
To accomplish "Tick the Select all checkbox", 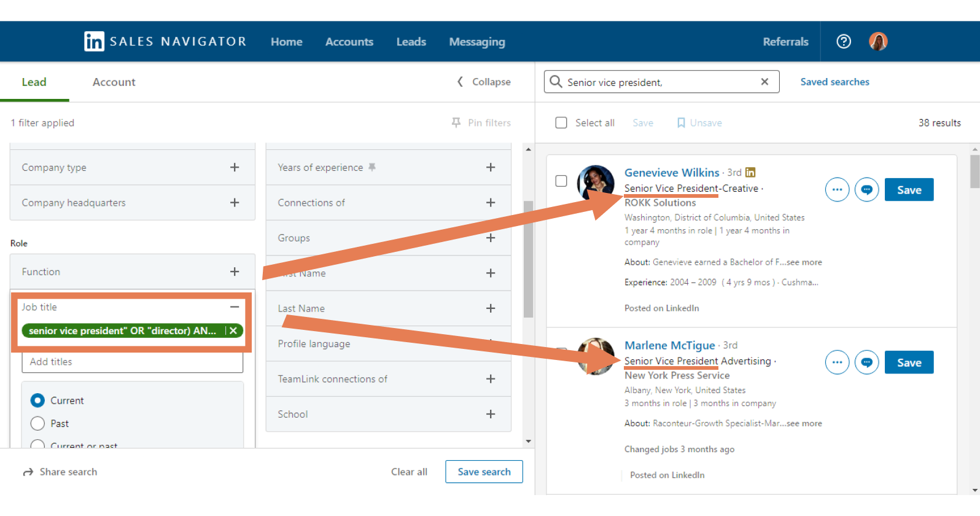I will 561,123.
